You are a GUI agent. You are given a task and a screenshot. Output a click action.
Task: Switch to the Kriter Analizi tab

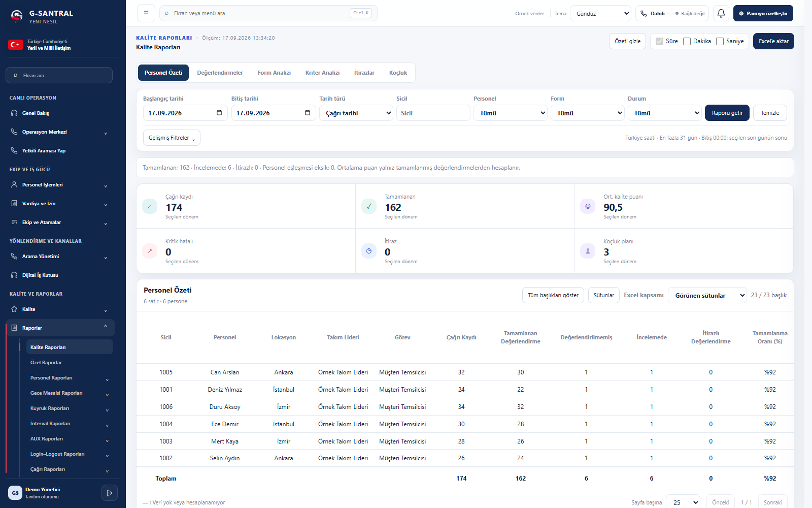coord(322,73)
